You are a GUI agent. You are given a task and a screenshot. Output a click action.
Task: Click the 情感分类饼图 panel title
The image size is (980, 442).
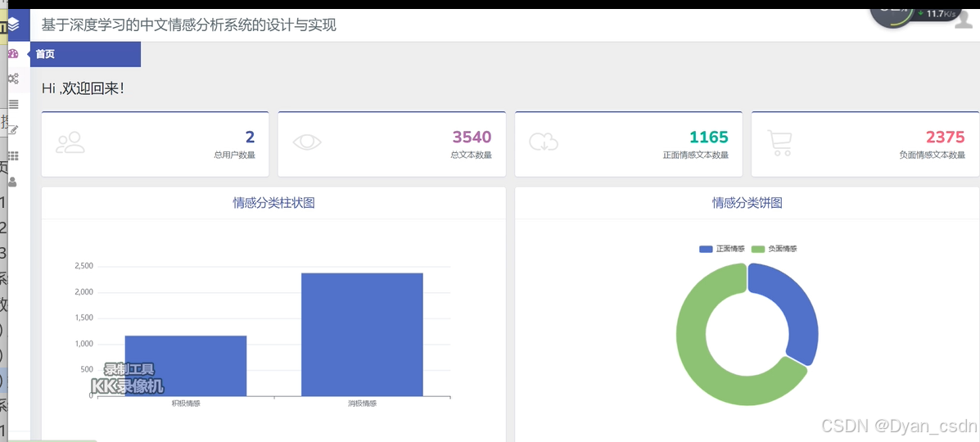pyautogui.click(x=747, y=202)
